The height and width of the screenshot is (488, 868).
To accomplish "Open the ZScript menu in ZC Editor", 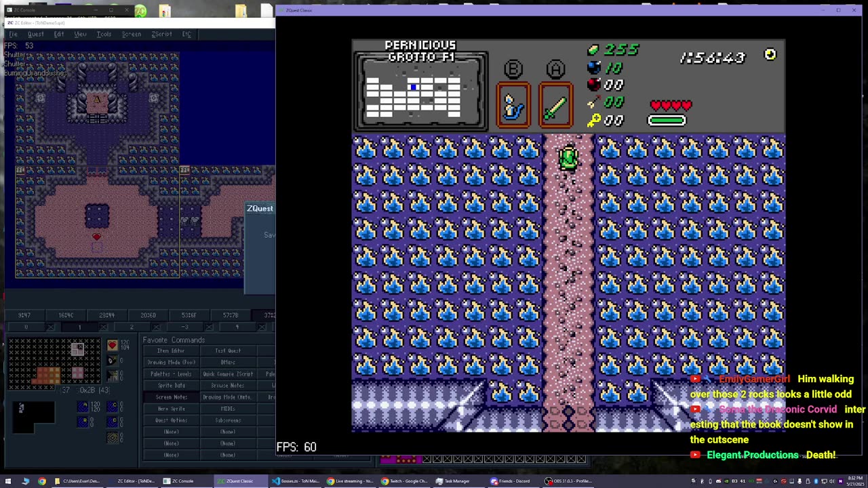I will click(161, 34).
